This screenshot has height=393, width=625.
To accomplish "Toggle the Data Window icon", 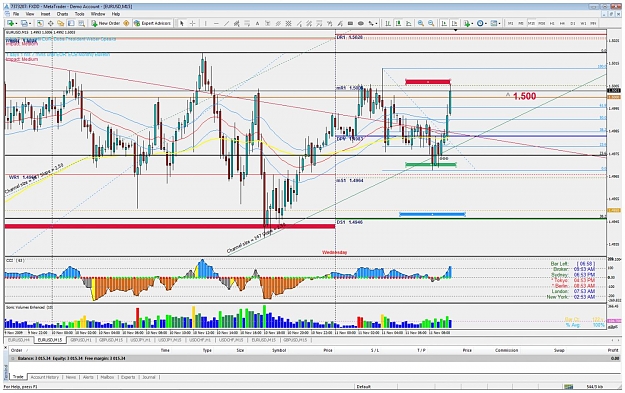I will tap(50, 23).
